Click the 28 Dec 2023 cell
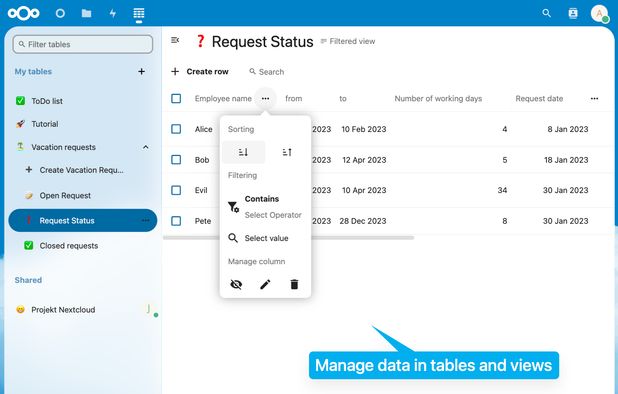The height and width of the screenshot is (394, 618). tap(363, 221)
